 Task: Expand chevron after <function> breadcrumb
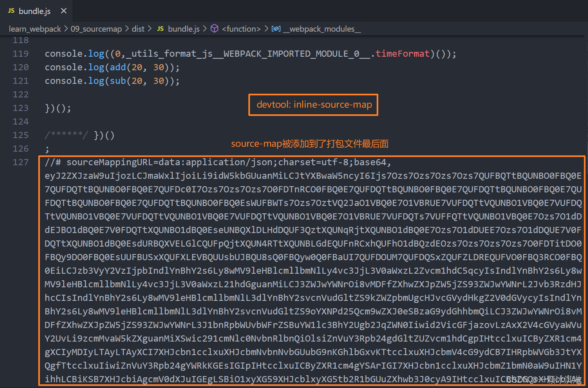pyautogui.click(x=266, y=29)
